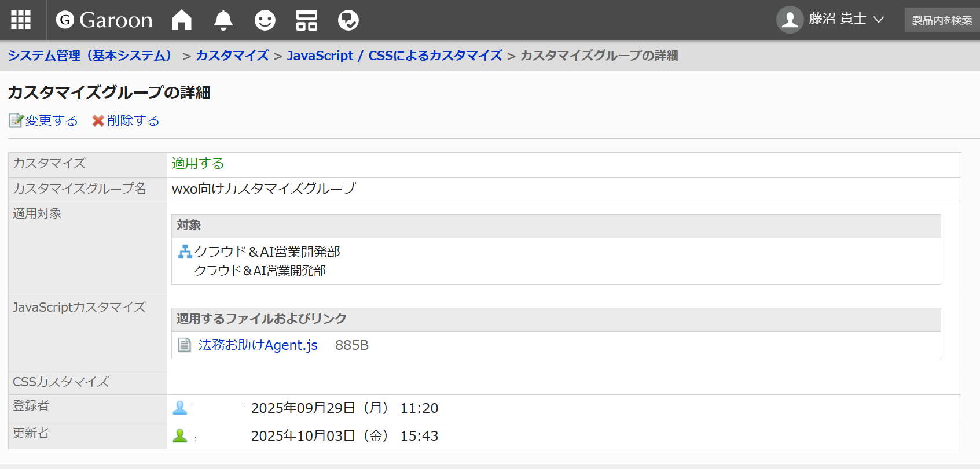Image resolution: width=980 pixels, height=469 pixels.
Task: Select the カスタマイズグループの詳細 page heading
Action: click(109, 93)
